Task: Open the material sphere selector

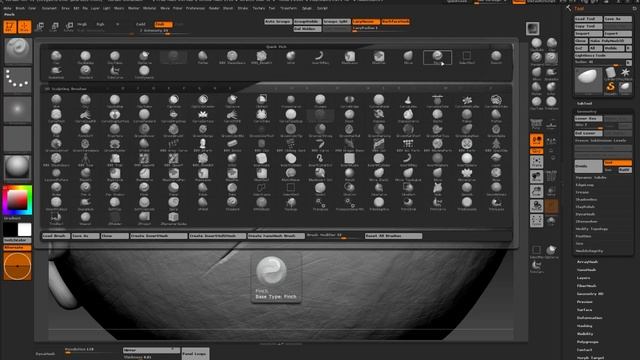Action: point(18,167)
